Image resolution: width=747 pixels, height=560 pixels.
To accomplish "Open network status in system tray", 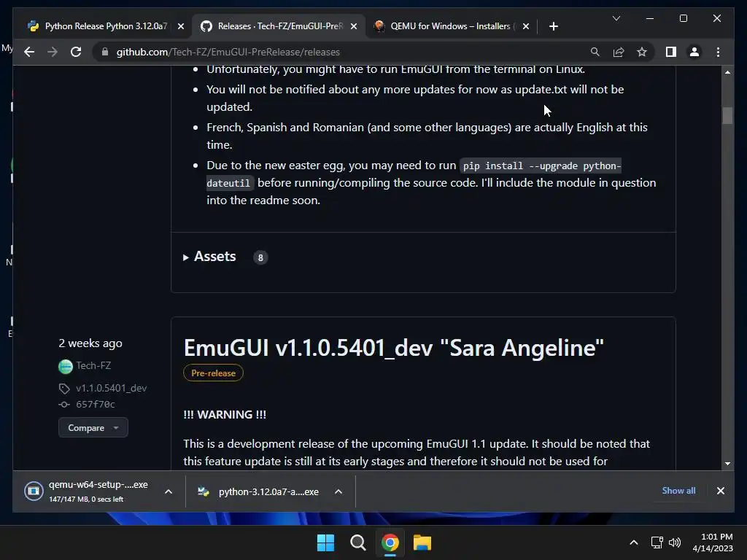I will click(x=657, y=542).
